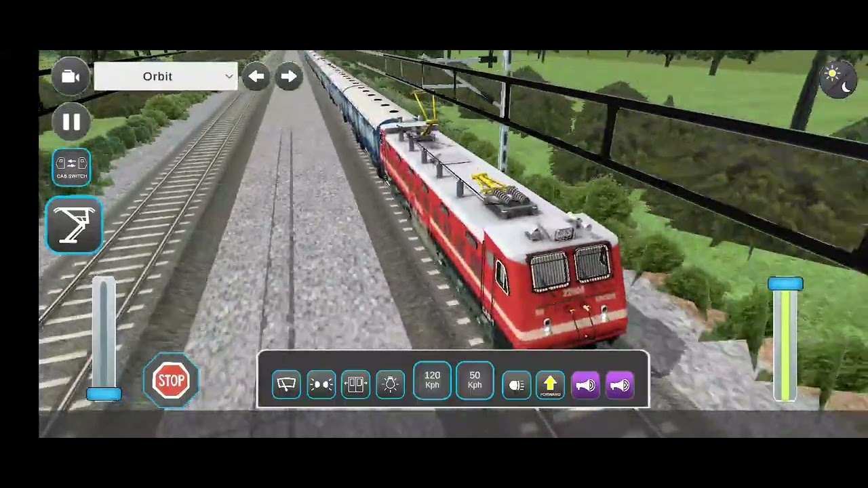Sound the second purple horn
The height and width of the screenshot is (488, 868).
620,385
